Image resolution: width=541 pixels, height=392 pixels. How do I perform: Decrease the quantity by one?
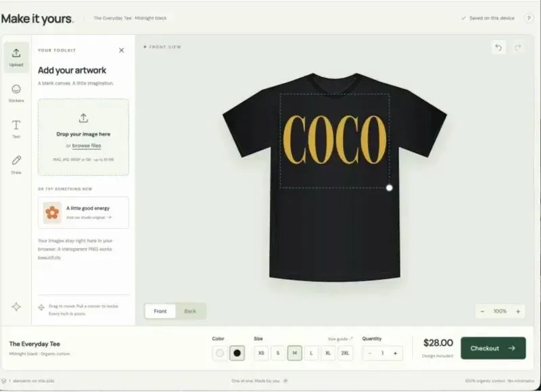pyautogui.click(x=370, y=353)
